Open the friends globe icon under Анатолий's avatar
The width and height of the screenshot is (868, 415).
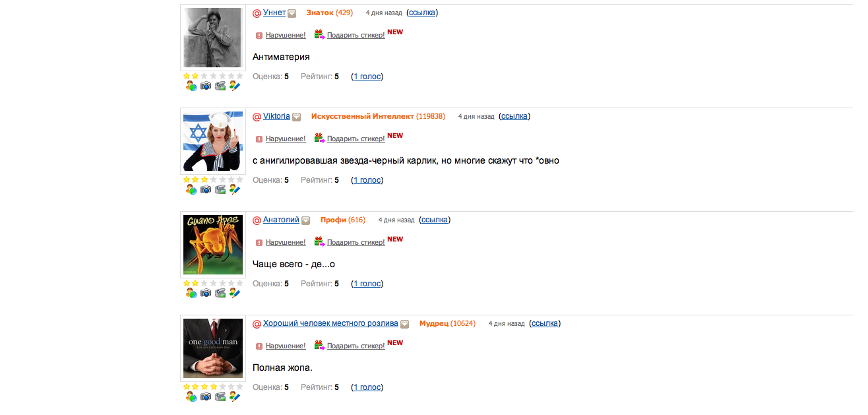click(191, 293)
